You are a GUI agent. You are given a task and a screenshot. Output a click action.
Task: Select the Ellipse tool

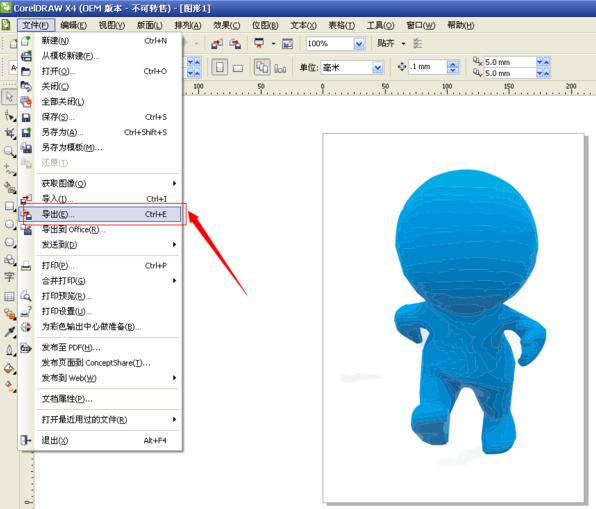pos(10,224)
